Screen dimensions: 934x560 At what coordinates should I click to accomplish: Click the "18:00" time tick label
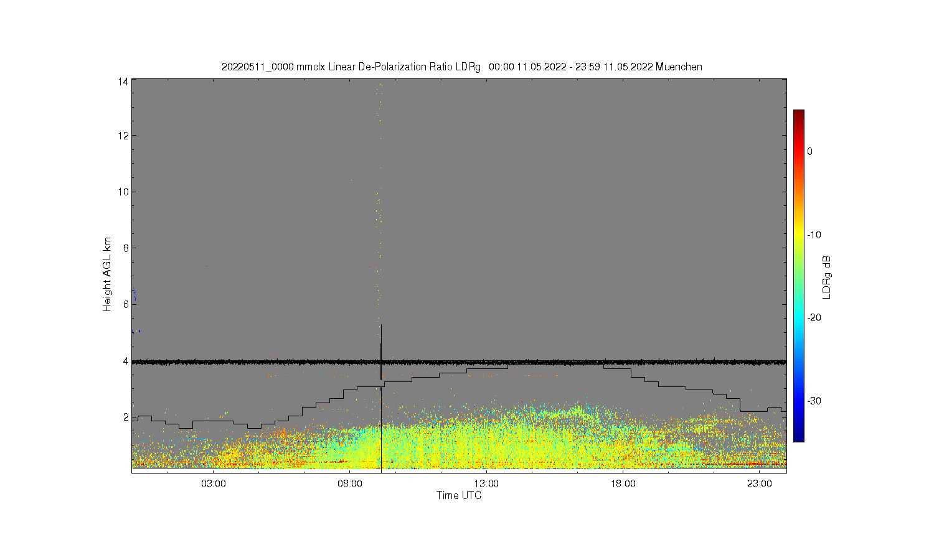coord(623,484)
